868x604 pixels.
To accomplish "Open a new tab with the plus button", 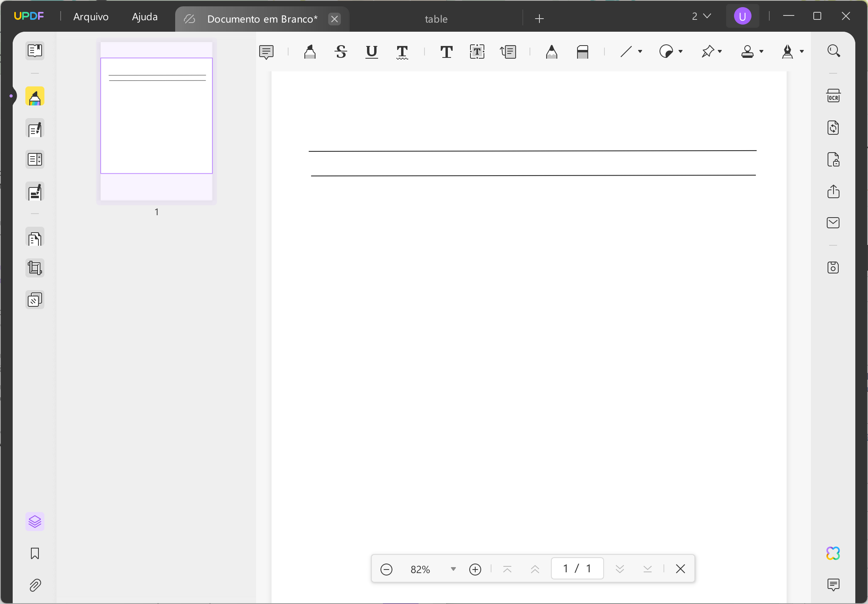I will click(x=539, y=18).
